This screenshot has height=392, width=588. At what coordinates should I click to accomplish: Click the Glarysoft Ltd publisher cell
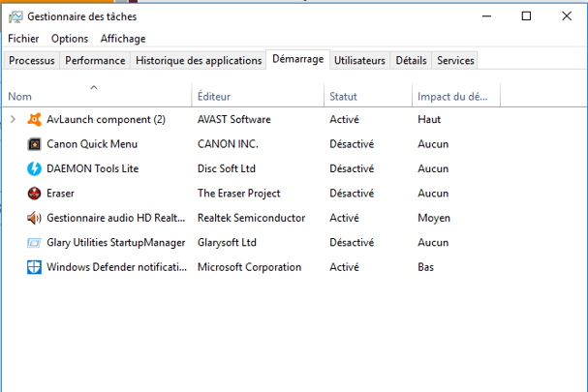(x=227, y=243)
